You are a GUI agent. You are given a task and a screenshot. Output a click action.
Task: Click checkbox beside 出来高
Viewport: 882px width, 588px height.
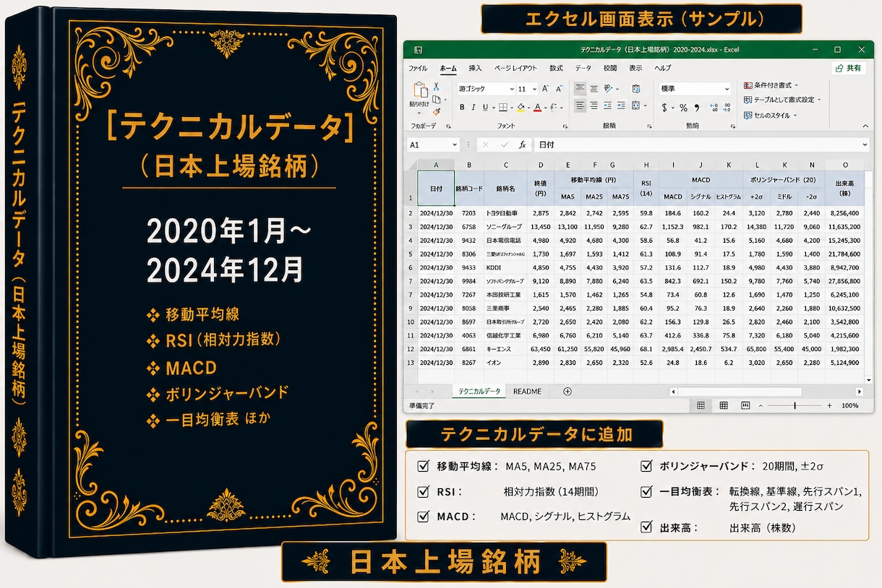[x=646, y=527]
